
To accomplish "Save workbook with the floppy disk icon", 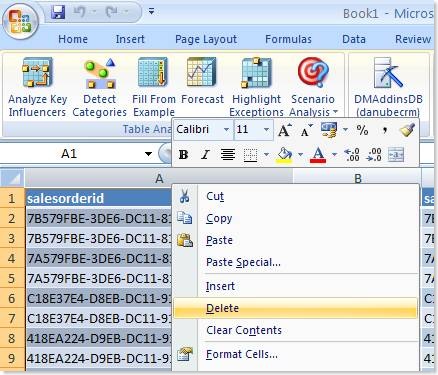I will click(x=58, y=12).
